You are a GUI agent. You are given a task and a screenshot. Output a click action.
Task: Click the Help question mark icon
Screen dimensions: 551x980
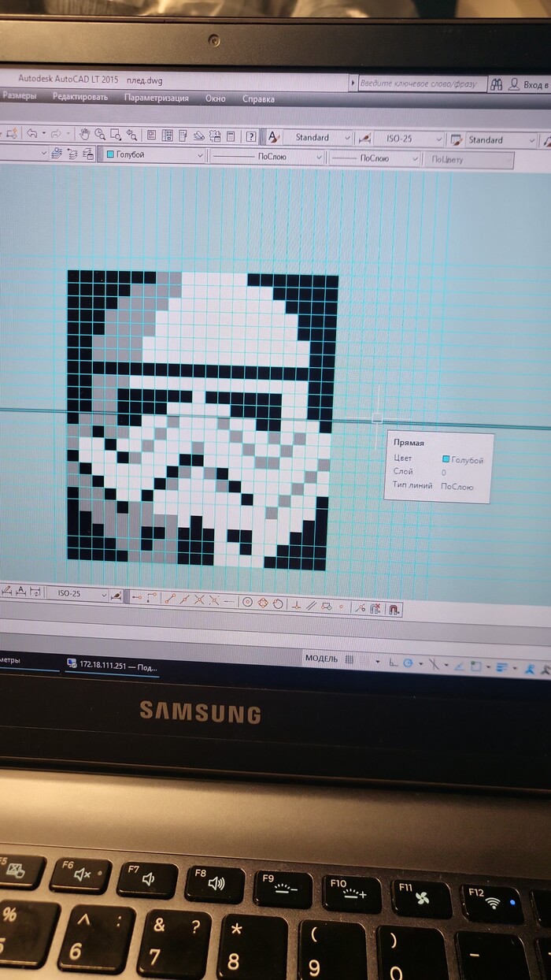coord(250,136)
